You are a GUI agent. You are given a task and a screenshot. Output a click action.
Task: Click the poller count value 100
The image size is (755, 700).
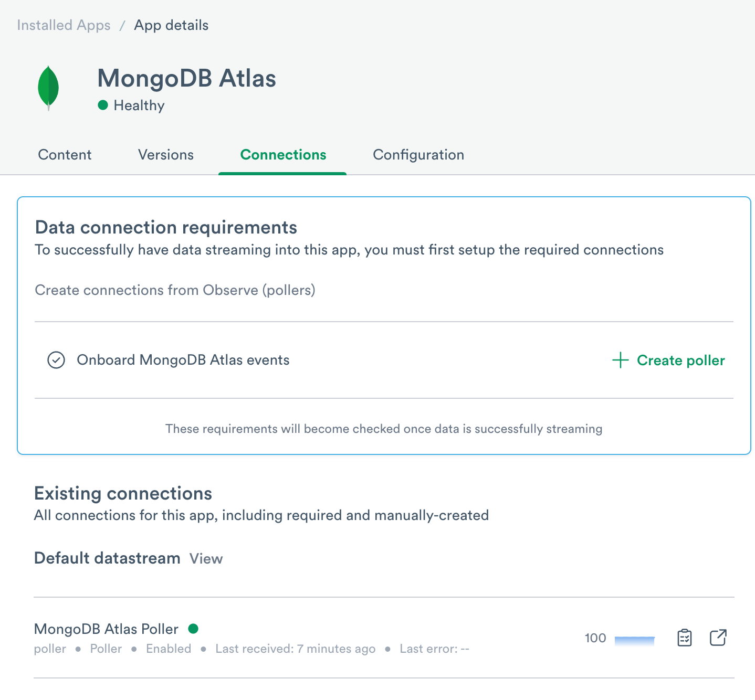595,638
